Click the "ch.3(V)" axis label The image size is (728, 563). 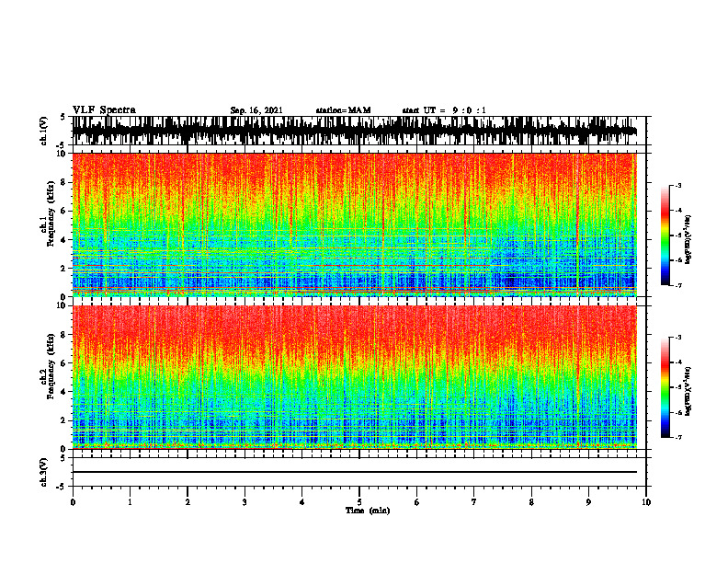pyautogui.click(x=44, y=472)
